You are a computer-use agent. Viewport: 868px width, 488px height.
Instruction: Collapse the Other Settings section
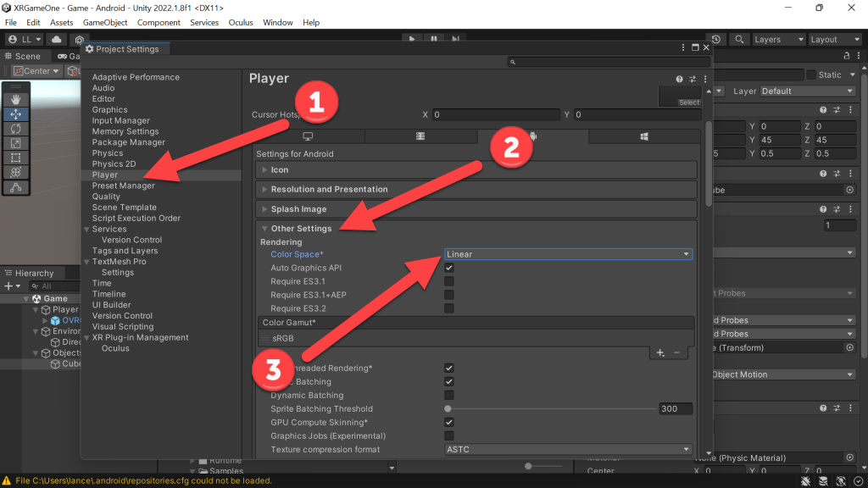coord(476,229)
